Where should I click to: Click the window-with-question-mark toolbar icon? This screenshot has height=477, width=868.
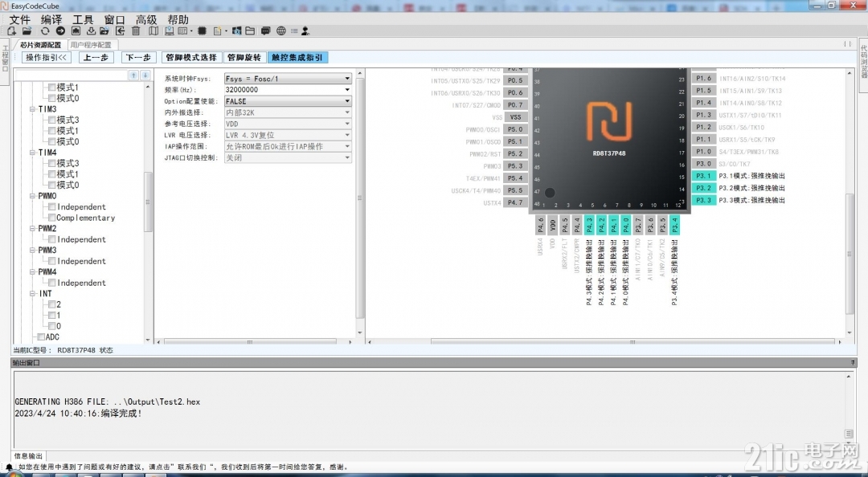point(182,31)
